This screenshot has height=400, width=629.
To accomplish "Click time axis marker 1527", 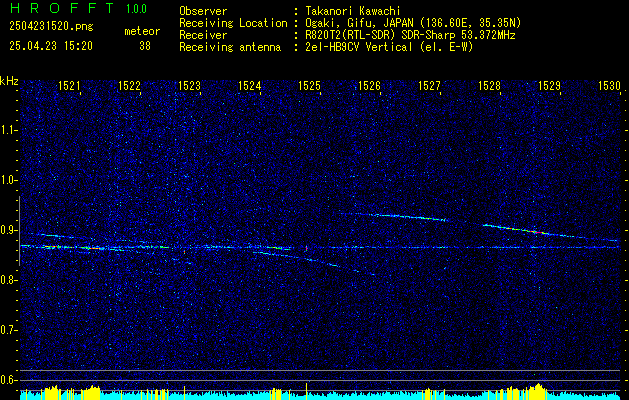I will click(x=429, y=85).
